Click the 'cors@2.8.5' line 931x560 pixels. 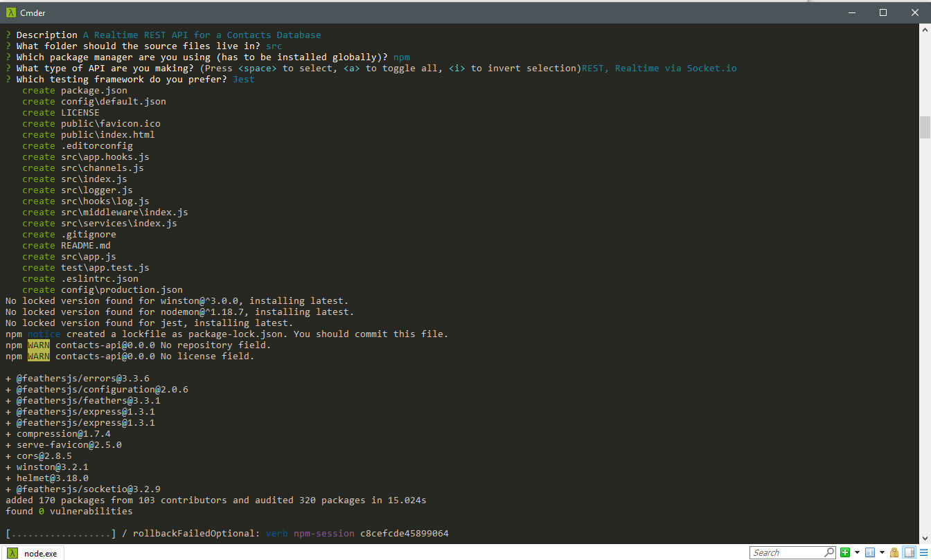point(39,456)
